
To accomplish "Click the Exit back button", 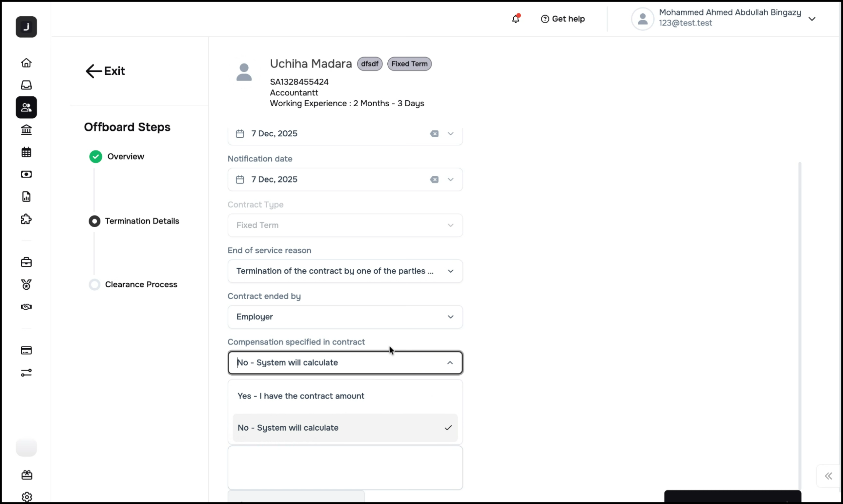I will pos(105,71).
